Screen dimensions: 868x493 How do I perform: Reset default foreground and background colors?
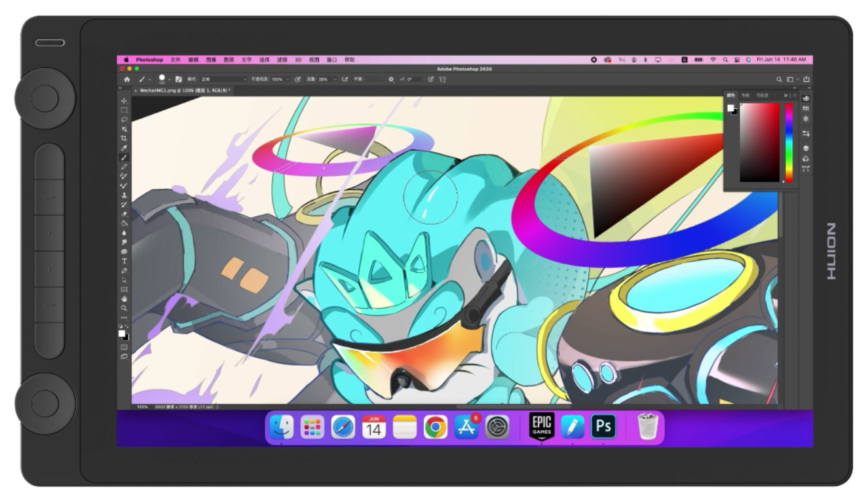[x=120, y=326]
